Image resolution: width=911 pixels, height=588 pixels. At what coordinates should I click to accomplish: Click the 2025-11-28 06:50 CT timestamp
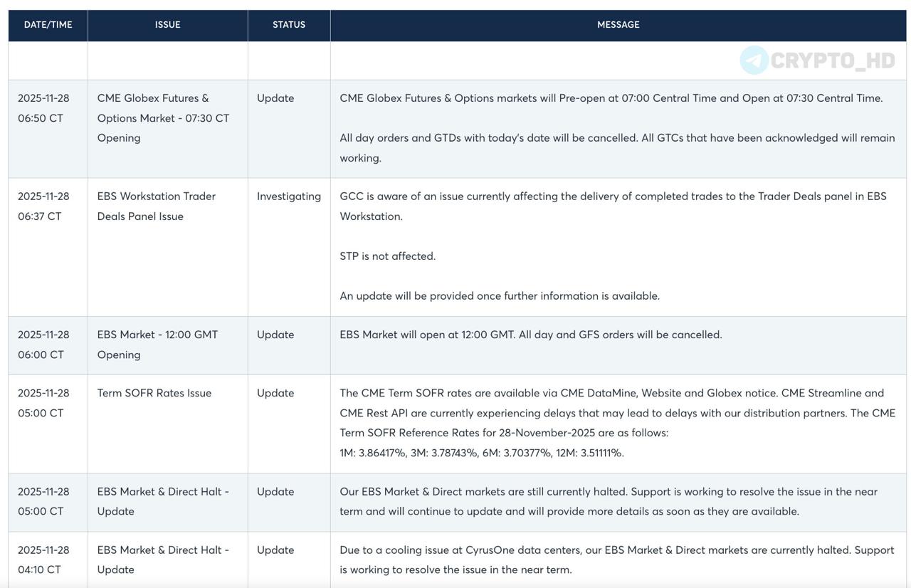43,108
